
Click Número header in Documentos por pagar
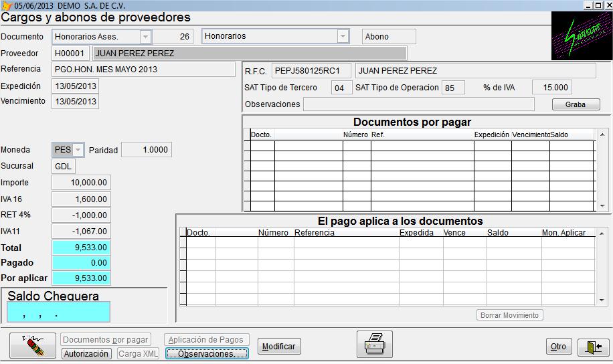coord(355,134)
